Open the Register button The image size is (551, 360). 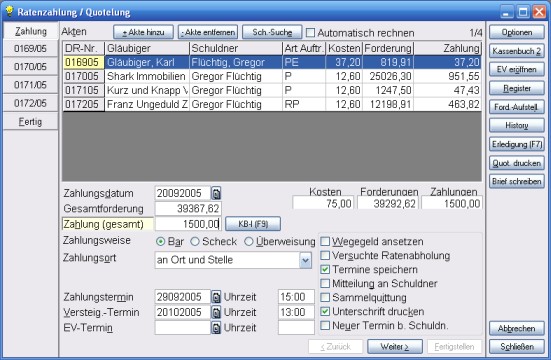coord(517,88)
